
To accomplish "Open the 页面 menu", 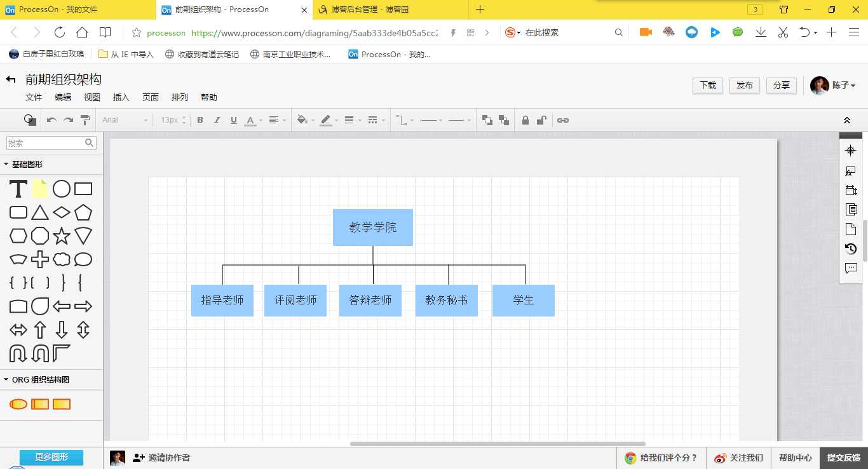I will pyautogui.click(x=151, y=97).
